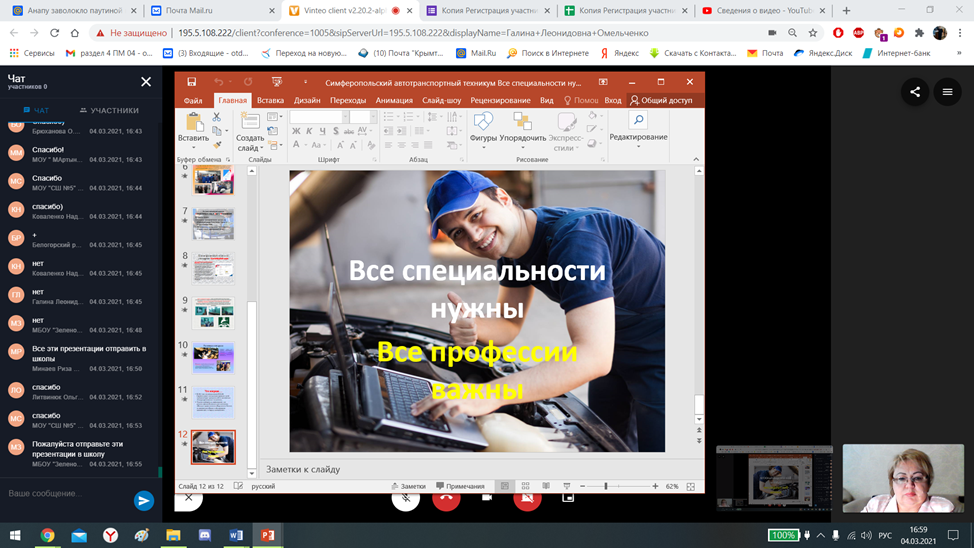Click Вход sign-in link in PowerPoint
Image resolution: width=974 pixels, height=548 pixels.
click(x=612, y=100)
